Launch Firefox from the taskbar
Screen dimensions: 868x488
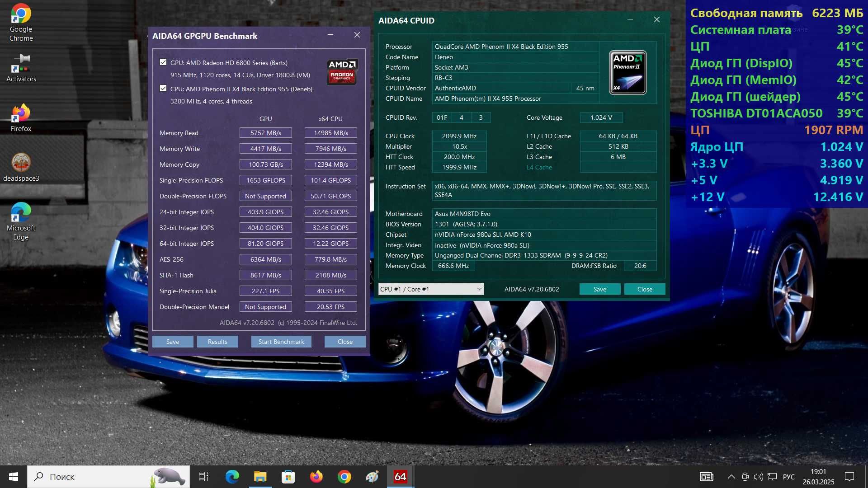pos(316,477)
